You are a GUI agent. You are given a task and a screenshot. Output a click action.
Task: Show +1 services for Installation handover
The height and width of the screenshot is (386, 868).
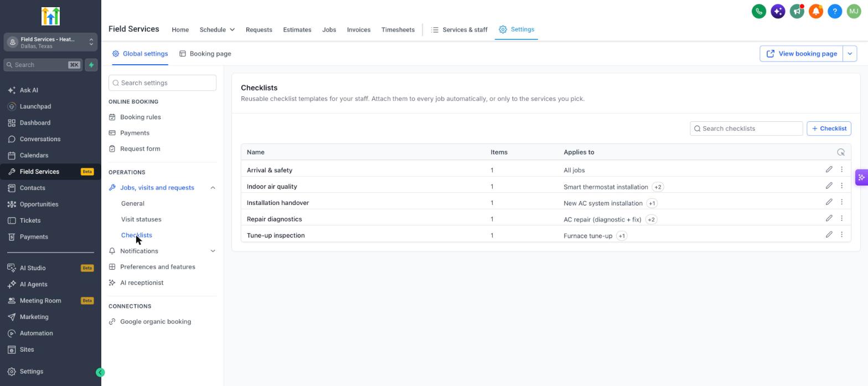pos(652,203)
